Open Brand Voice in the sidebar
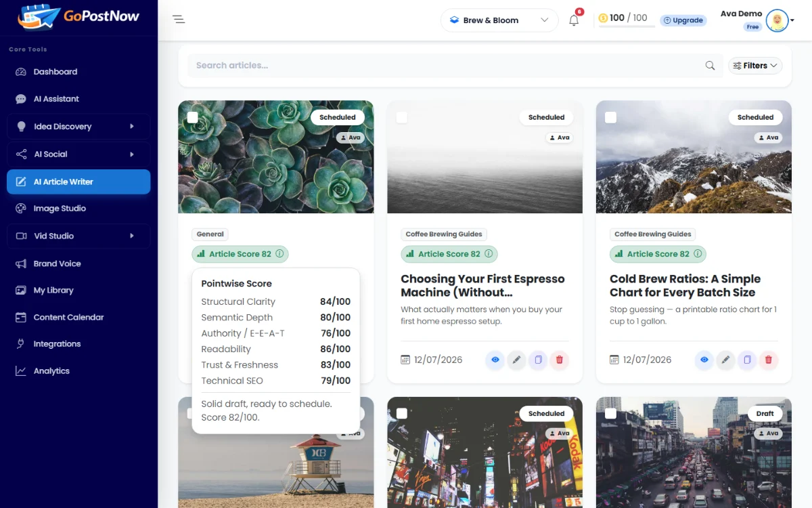This screenshot has width=812, height=508. click(x=78, y=263)
